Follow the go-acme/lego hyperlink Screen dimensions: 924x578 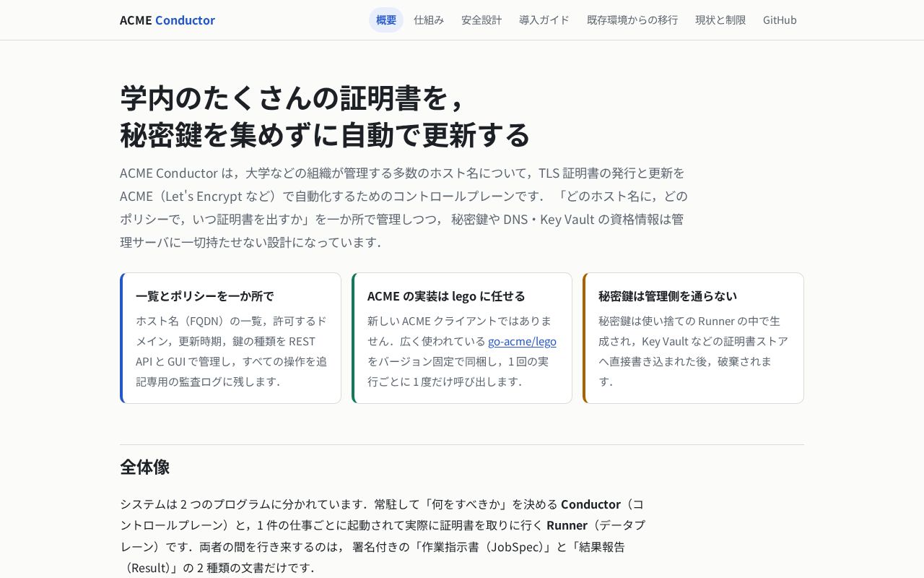522,341
